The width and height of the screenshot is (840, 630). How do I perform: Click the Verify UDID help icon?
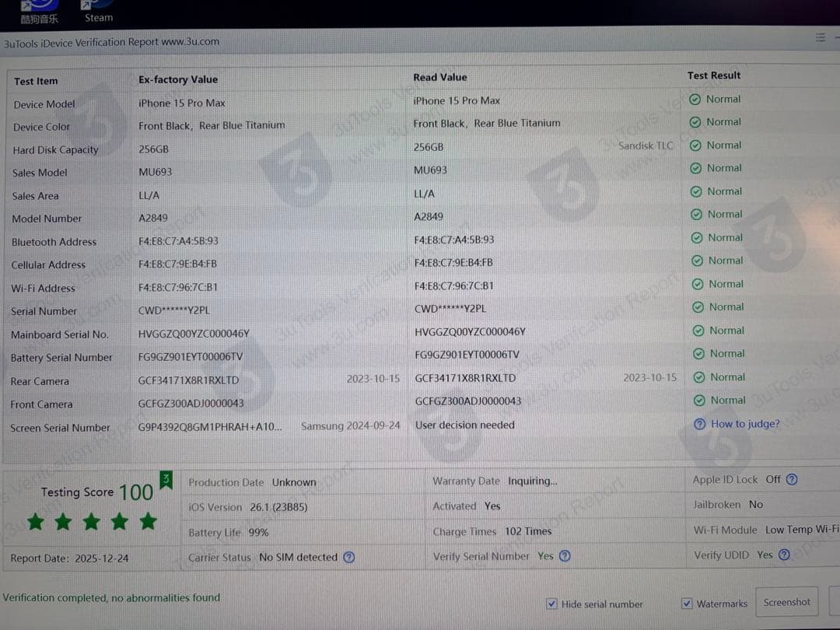click(x=784, y=555)
